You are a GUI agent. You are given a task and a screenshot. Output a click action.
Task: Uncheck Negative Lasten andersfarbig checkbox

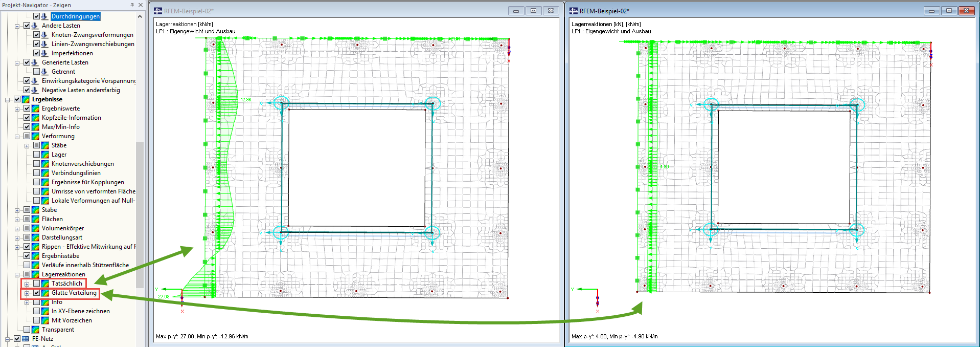[x=27, y=90]
